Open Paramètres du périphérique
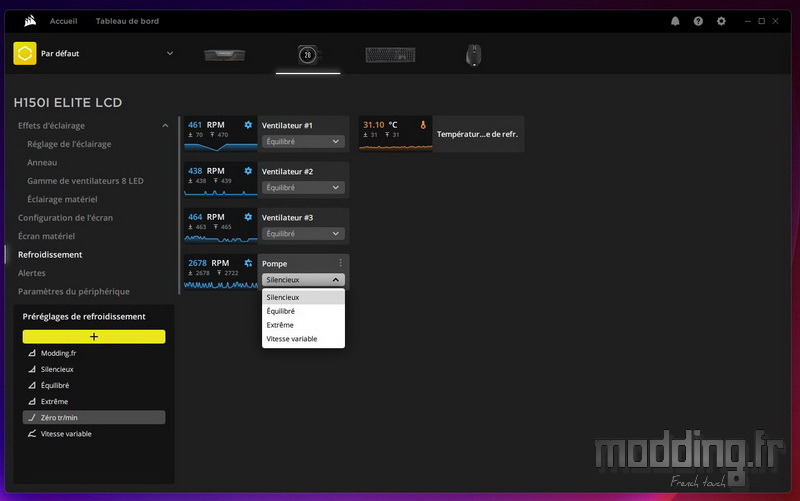Viewport: 800px width, 501px height. (73, 291)
